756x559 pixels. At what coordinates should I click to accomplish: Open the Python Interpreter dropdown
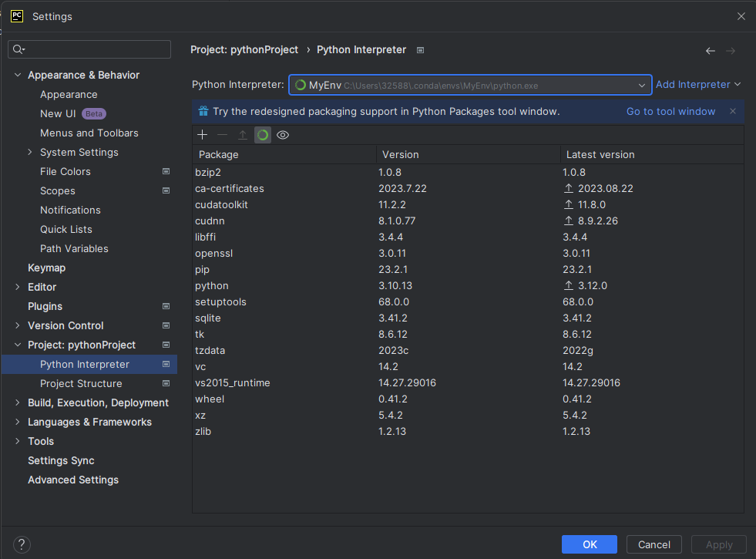click(x=642, y=86)
